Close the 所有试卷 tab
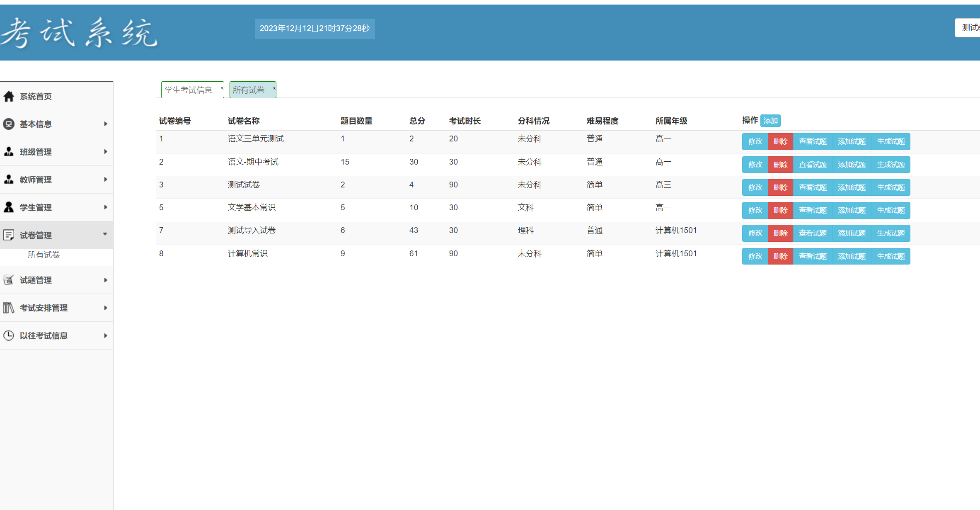The height and width of the screenshot is (510, 980). [274, 88]
